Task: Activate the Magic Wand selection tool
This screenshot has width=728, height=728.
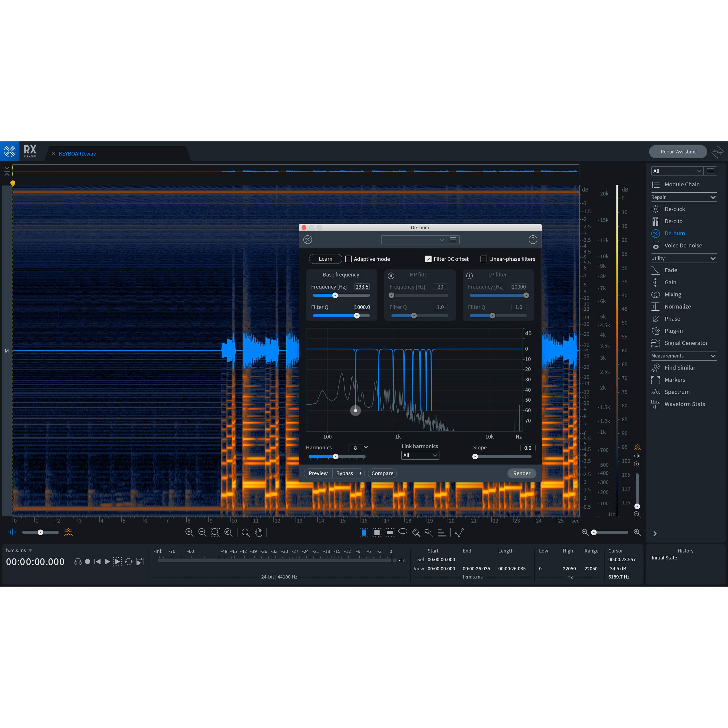Action: (429, 532)
